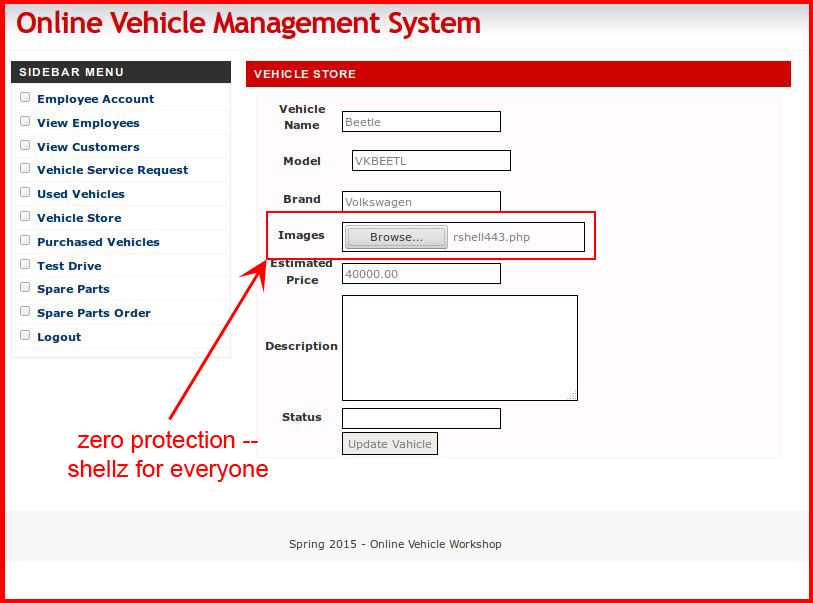The width and height of the screenshot is (813, 603).
Task: Tick the checkbox next to Employee Account
Action: (x=25, y=97)
